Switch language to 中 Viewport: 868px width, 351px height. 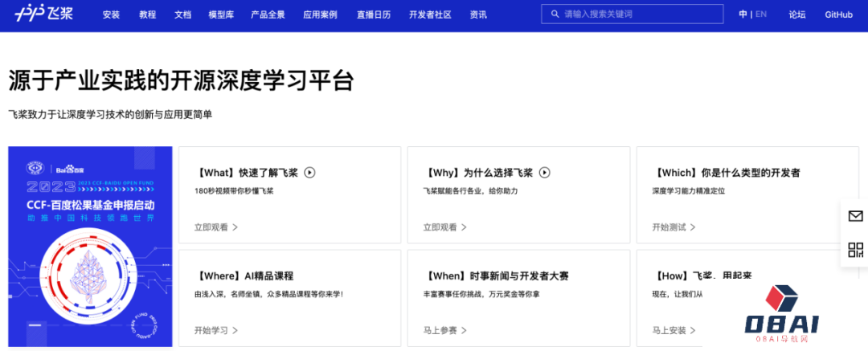tap(743, 14)
